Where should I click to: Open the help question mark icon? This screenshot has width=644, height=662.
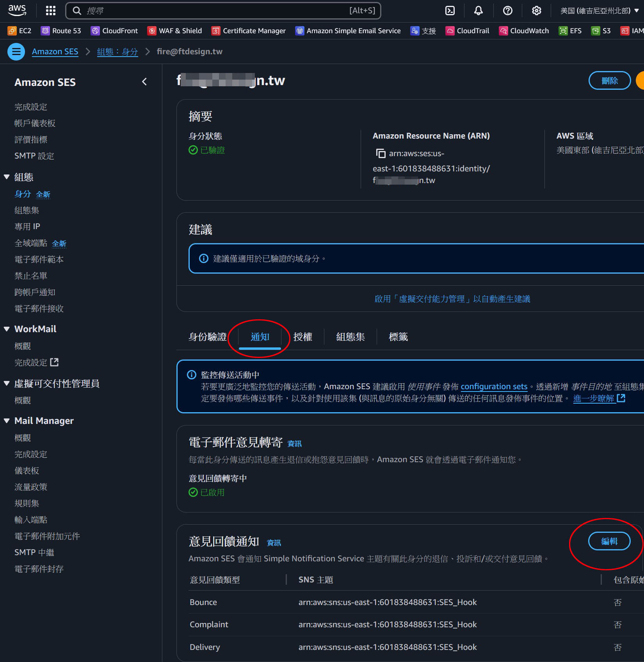(x=508, y=11)
